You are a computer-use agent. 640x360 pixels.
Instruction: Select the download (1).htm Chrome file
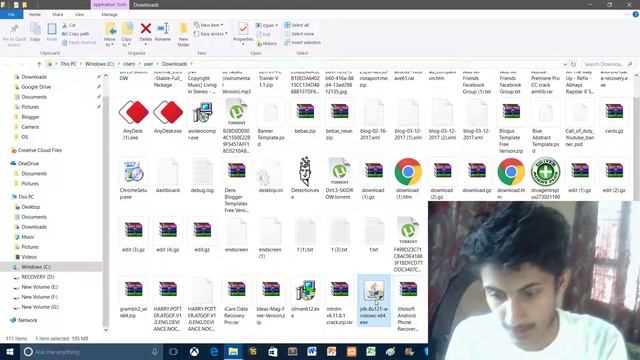point(408,172)
